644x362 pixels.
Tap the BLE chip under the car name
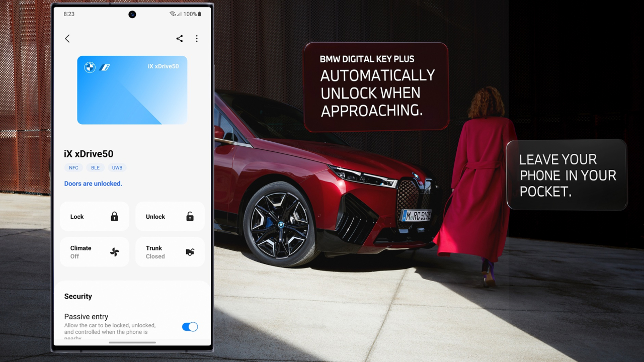(x=95, y=167)
